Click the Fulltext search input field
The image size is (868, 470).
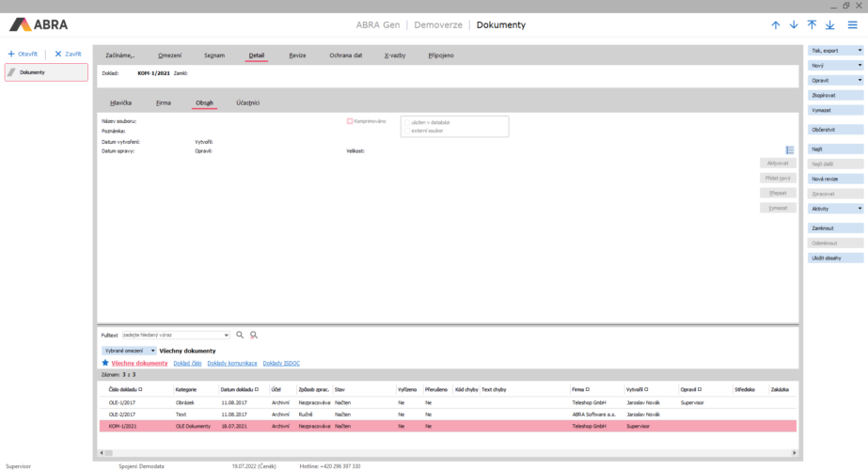pyautogui.click(x=174, y=335)
